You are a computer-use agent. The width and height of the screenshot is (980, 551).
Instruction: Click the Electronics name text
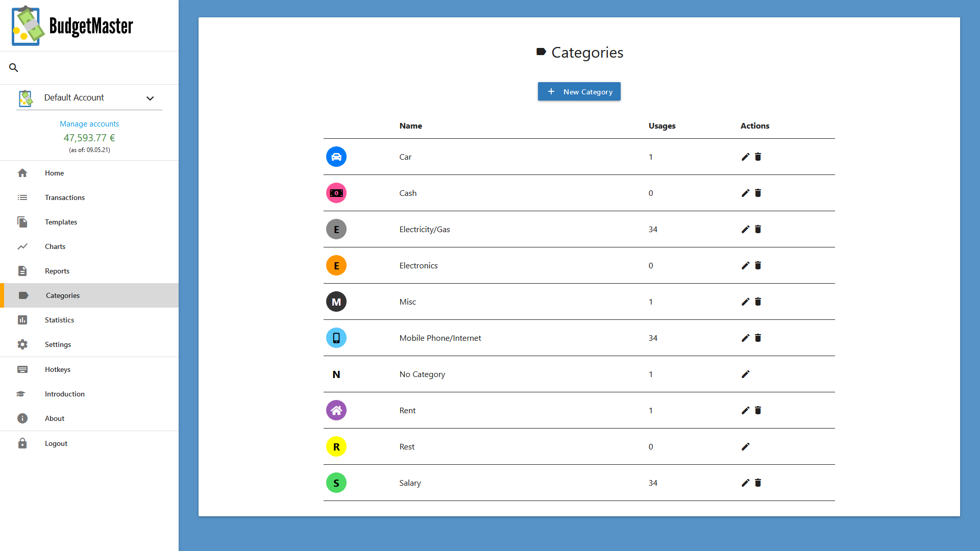click(419, 265)
